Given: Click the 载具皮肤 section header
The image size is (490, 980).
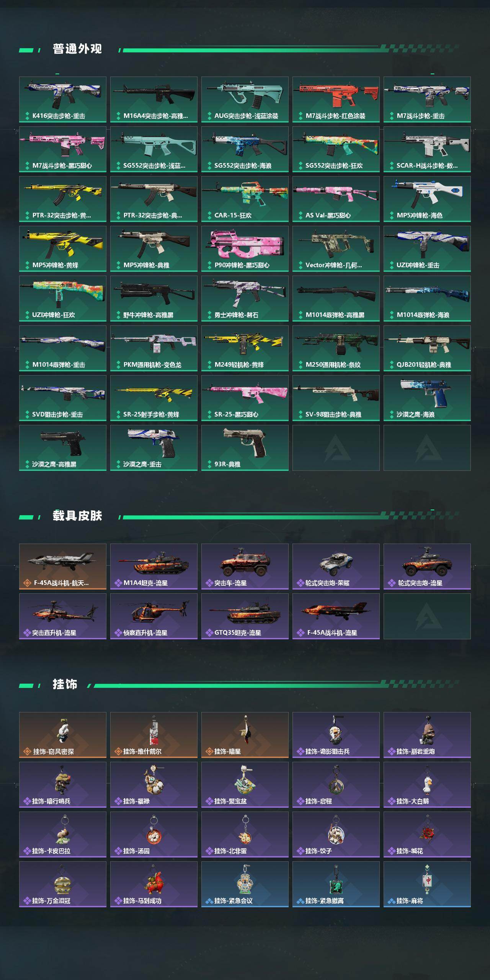Looking at the screenshot, I should click(77, 516).
